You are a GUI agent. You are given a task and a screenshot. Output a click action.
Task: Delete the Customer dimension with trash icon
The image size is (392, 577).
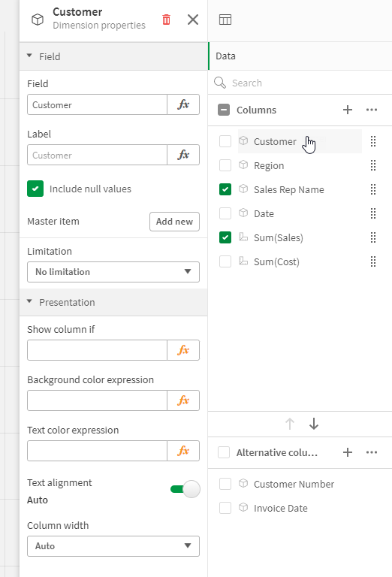(x=166, y=20)
